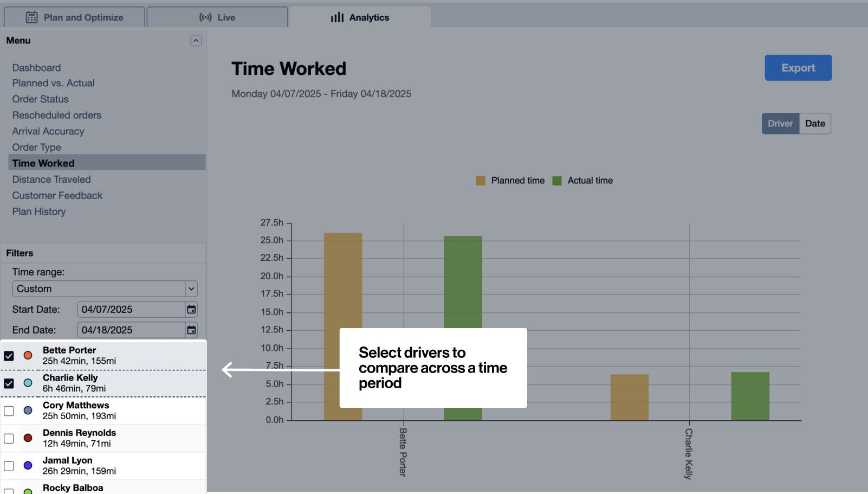Viewport: 868px width, 494px height.
Task: Uncheck the Bette Porter driver checkbox
Action: (x=9, y=356)
